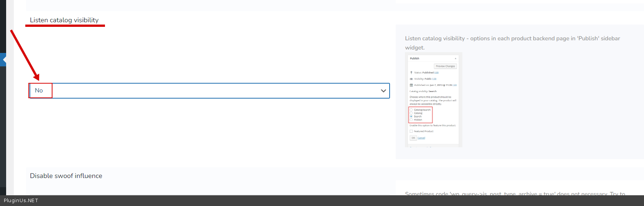Click the PluginUs.NET footer text
The width and height of the screenshot is (644, 206).
tap(21, 201)
